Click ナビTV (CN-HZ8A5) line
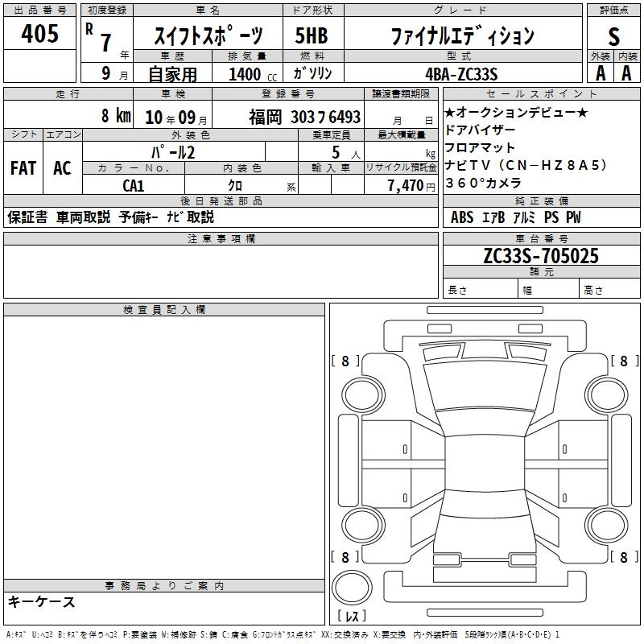Screen dimensions: 644x644 [526, 165]
